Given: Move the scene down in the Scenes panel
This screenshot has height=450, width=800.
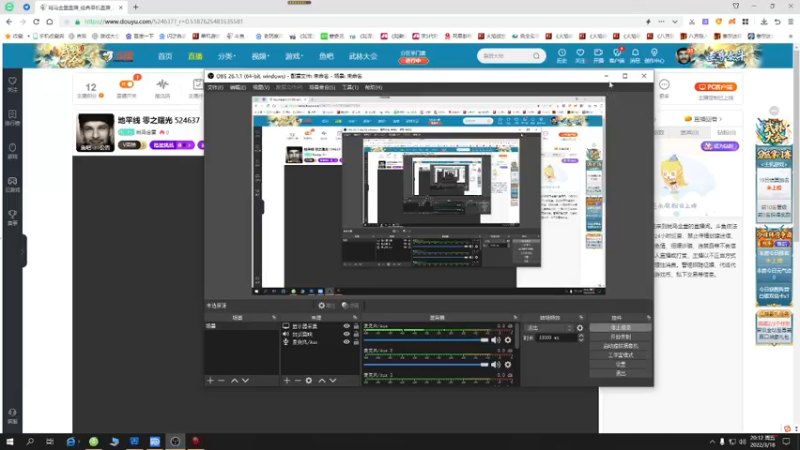Looking at the screenshot, I should tap(245, 381).
